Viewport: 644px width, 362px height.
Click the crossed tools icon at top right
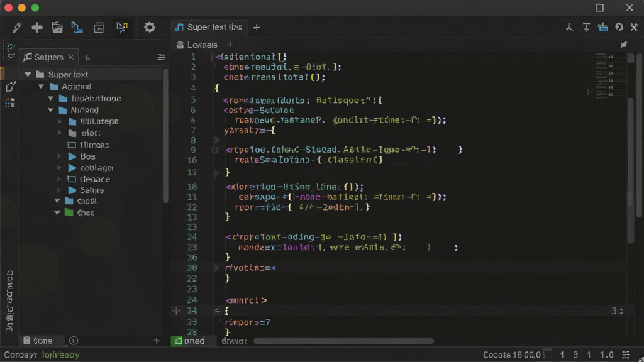pyautogui.click(x=634, y=27)
